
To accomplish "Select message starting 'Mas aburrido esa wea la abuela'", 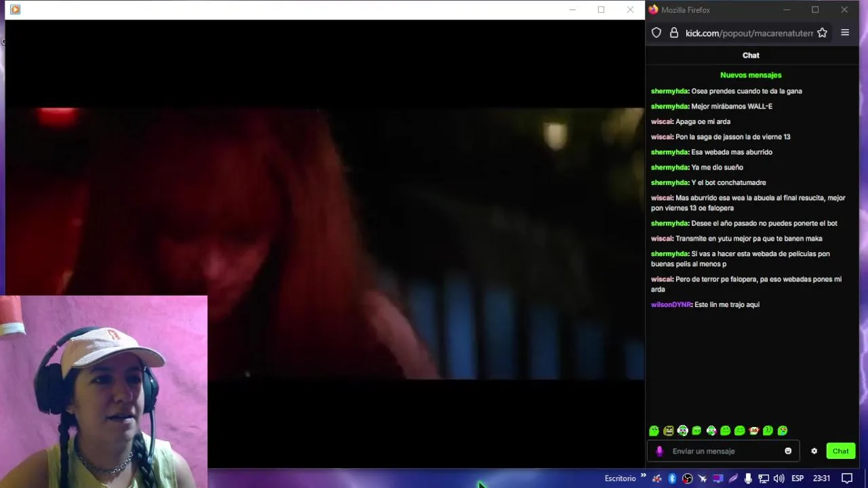I will tap(748, 203).
